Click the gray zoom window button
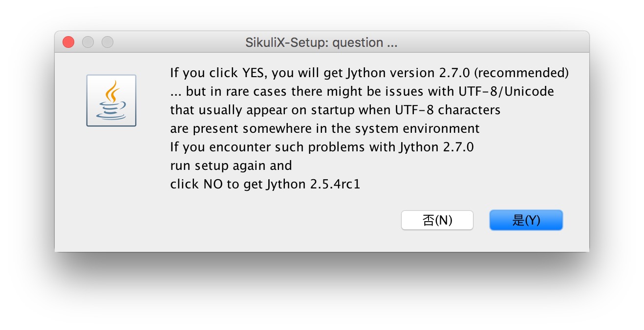 (x=107, y=42)
